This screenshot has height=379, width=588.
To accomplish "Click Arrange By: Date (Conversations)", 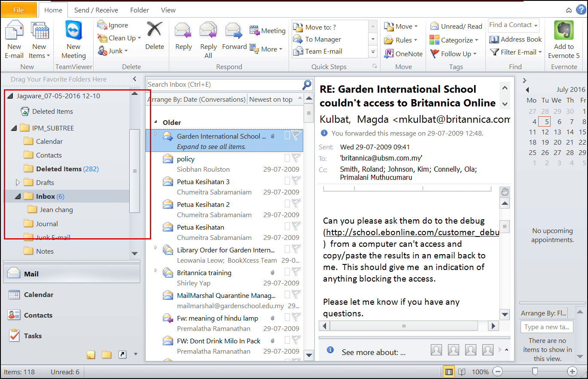I will pos(196,100).
